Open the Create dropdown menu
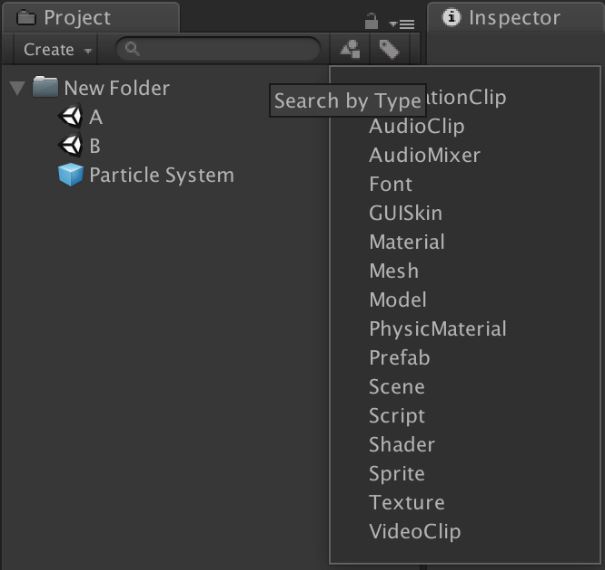This screenshot has width=605, height=570. point(57,49)
